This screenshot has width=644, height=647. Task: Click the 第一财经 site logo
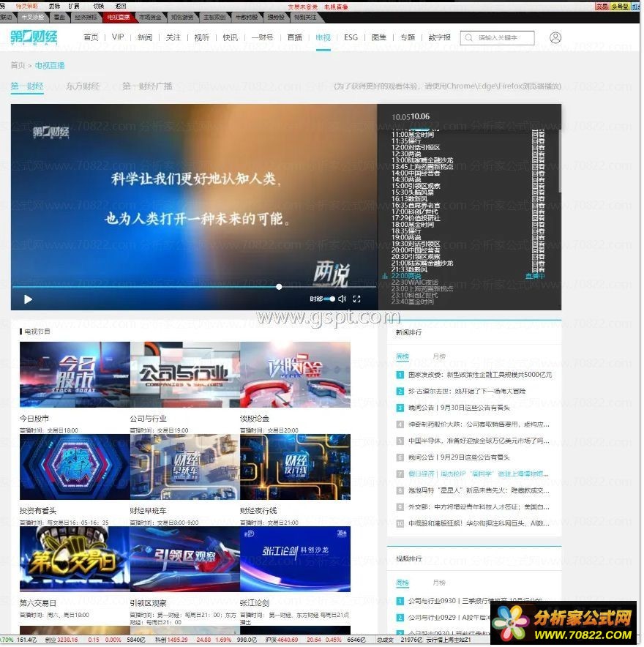[x=34, y=37]
